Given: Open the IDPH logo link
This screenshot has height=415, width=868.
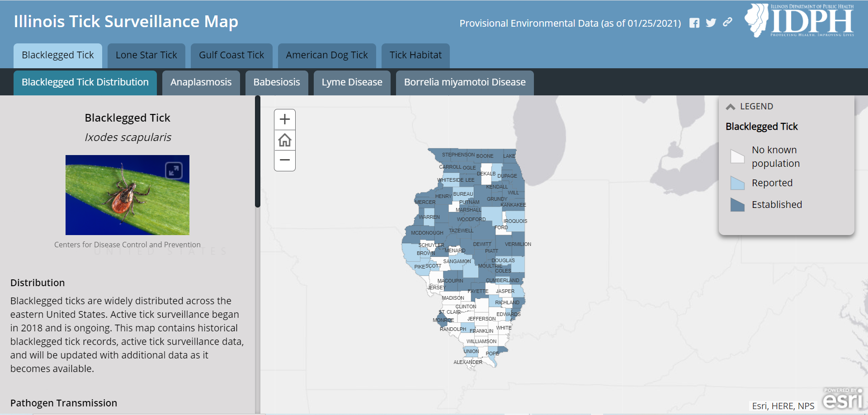Looking at the screenshot, I should pos(799,20).
